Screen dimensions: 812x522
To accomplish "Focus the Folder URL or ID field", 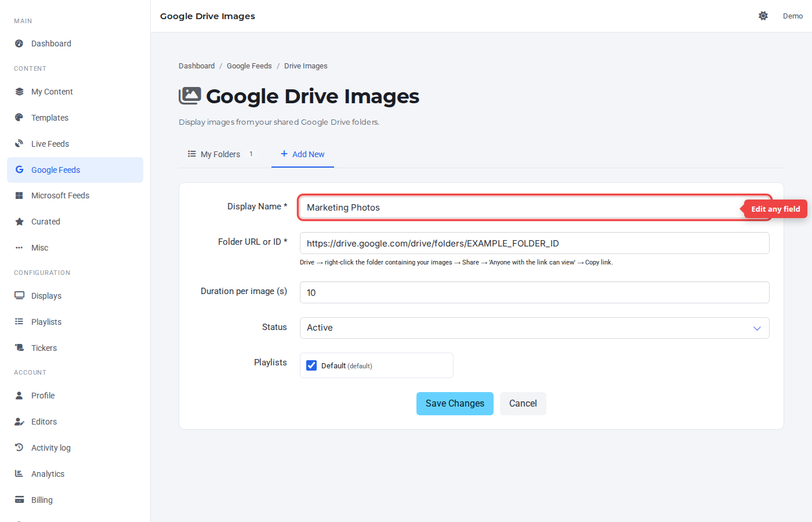I will (x=534, y=243).
